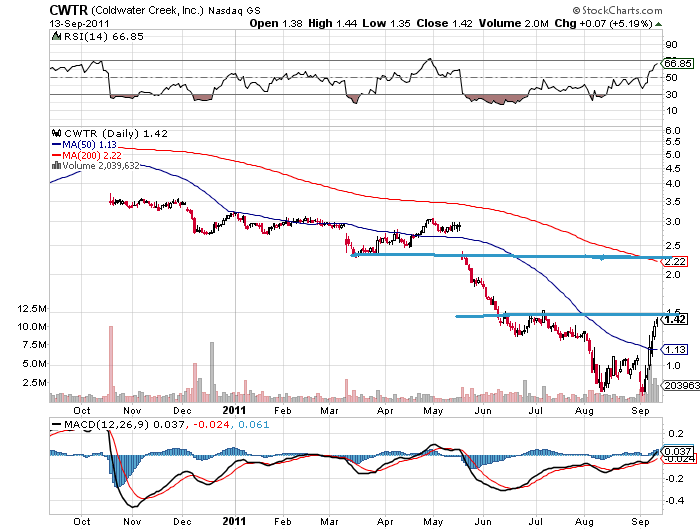The height and width of the screenshot is (530, 700).
Task: Click the Volume 2,039,632 legend label
Action: click(101, 166)
